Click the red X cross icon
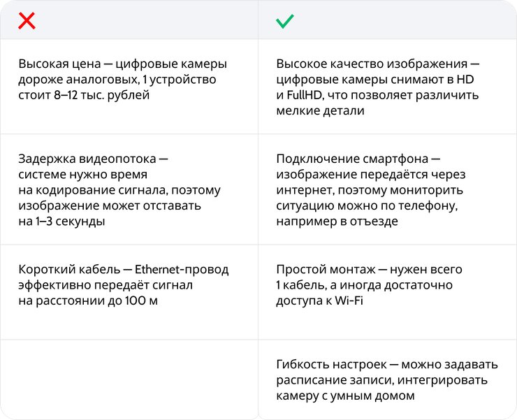This screenshot has height=420, width=517. pyautogui.click(x=27, y=21)
